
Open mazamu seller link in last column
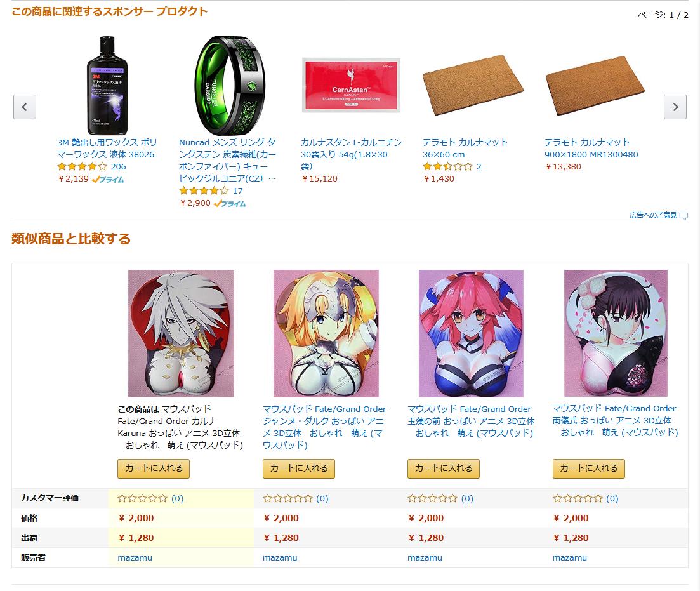tap(570, 557)
